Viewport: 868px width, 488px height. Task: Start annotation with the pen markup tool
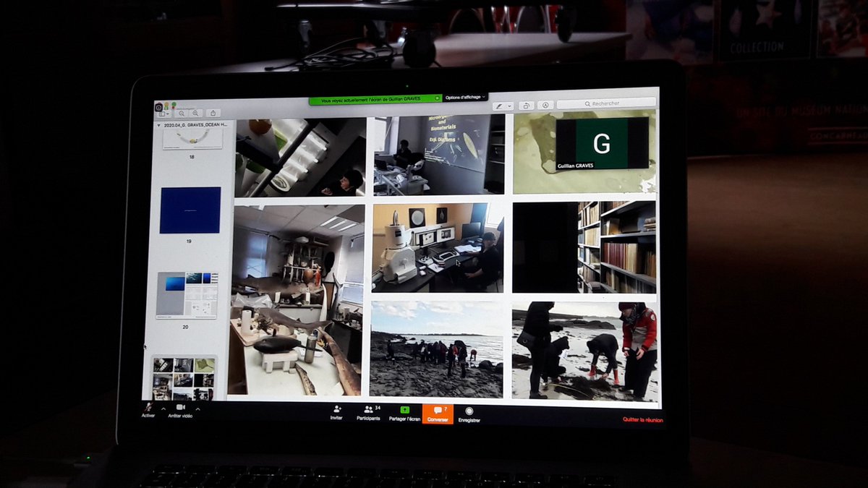click(x=499, y=106)
